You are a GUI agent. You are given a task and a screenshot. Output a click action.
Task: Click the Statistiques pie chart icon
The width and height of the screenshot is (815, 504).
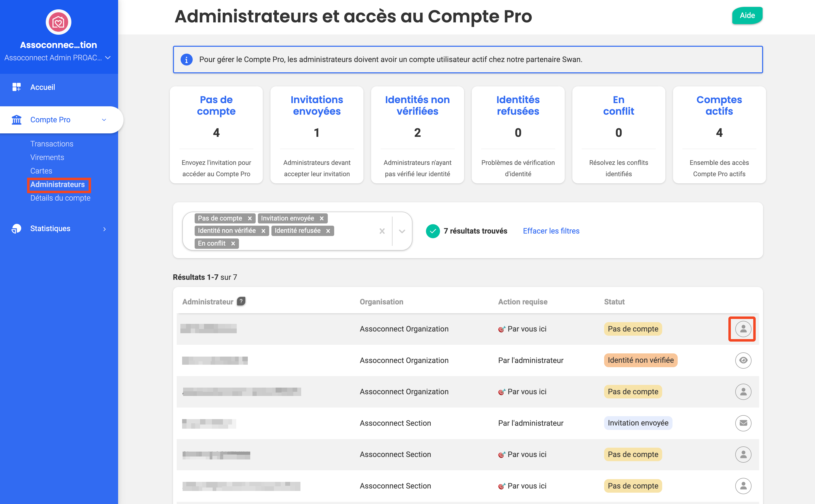[16, 228]
